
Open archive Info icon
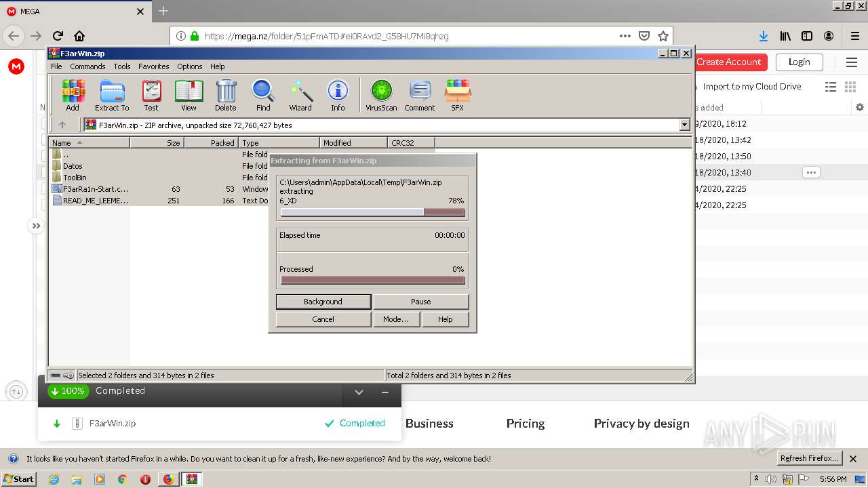click(338, 95)
